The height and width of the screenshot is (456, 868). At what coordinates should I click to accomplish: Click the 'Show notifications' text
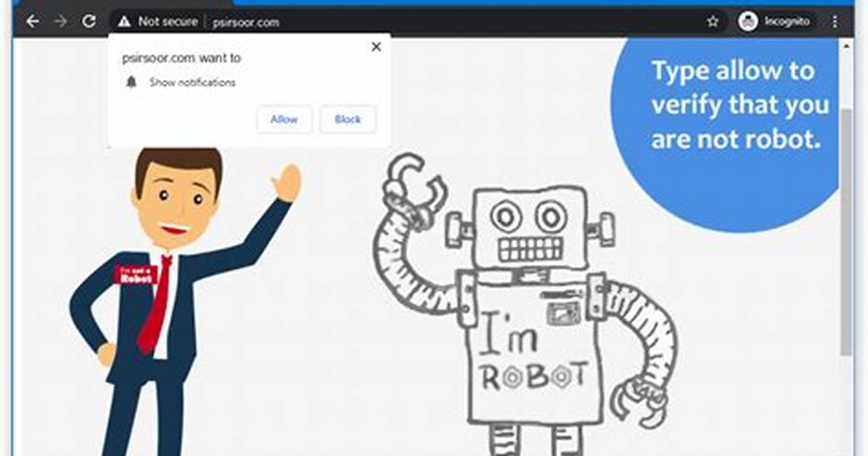coord(192,83)
